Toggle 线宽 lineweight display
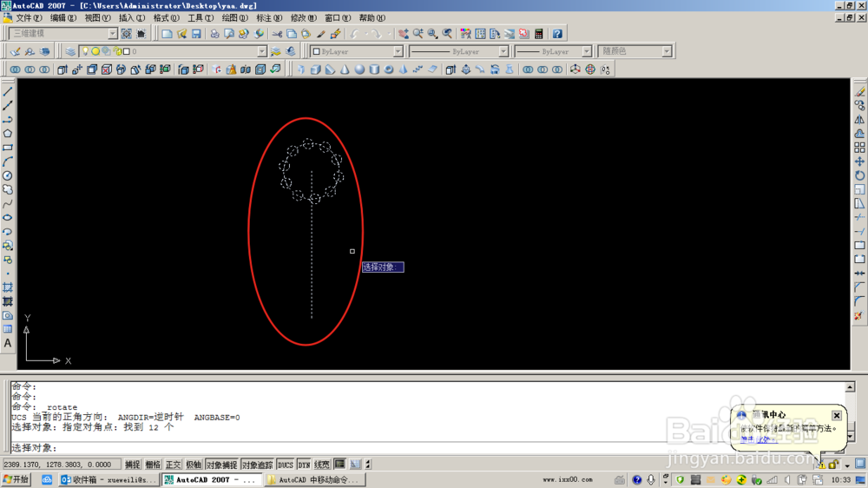868x488 pixels. (322, 465)
